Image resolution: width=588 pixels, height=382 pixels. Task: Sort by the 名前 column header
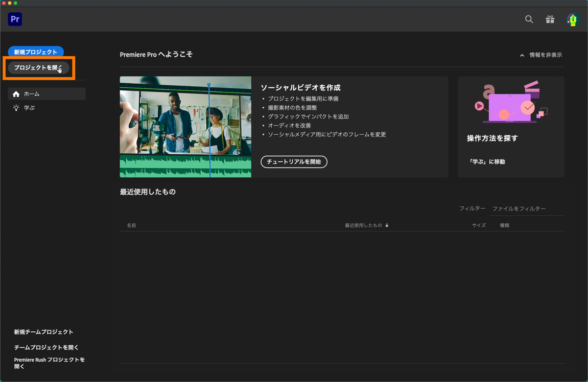[131, 225]
